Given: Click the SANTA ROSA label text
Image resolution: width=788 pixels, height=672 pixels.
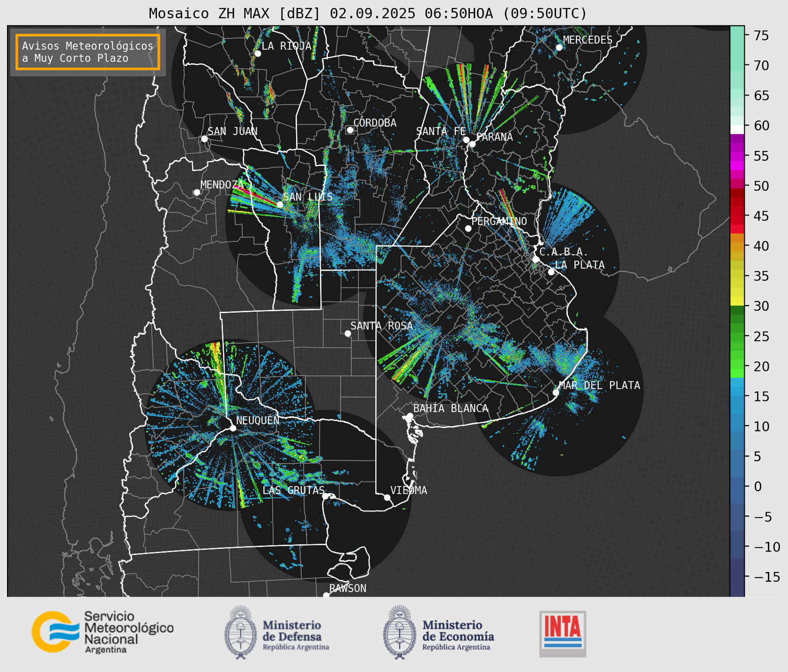Looking at the screenshot, I should coord(382,326).
